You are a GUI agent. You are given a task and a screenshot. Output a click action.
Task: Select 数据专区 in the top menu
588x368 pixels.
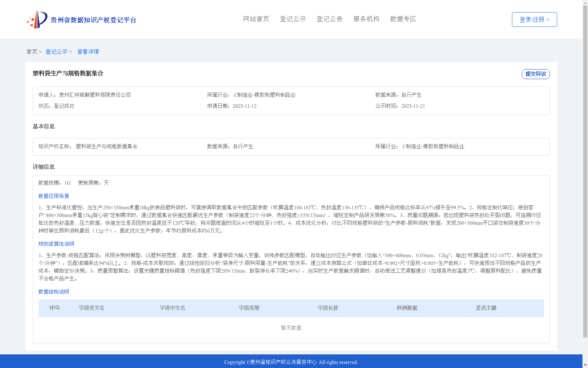tap(403, 19)
